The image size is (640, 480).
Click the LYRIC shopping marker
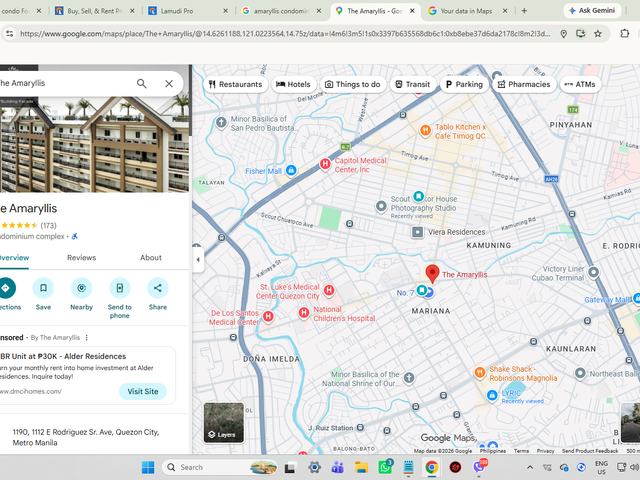tap(492, 395)
